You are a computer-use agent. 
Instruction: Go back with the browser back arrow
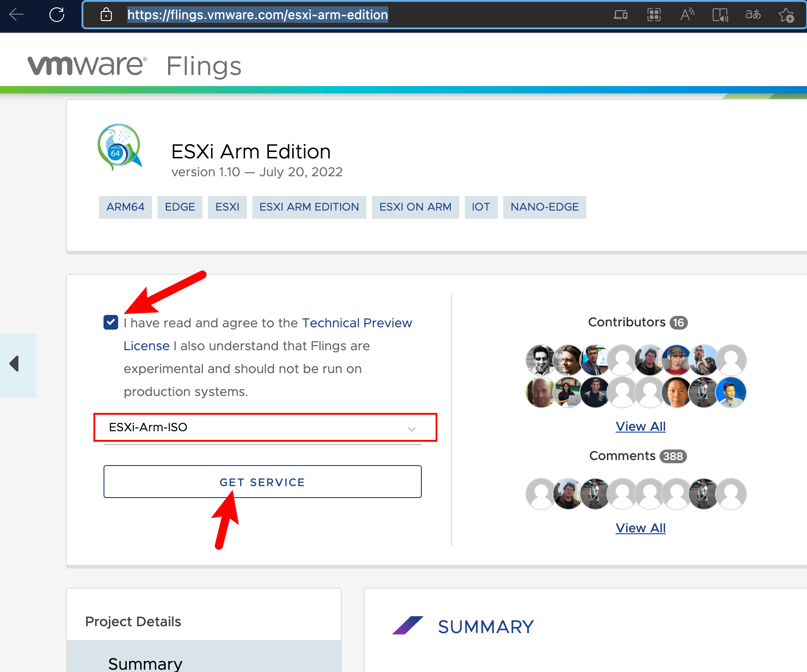(16, 15)
